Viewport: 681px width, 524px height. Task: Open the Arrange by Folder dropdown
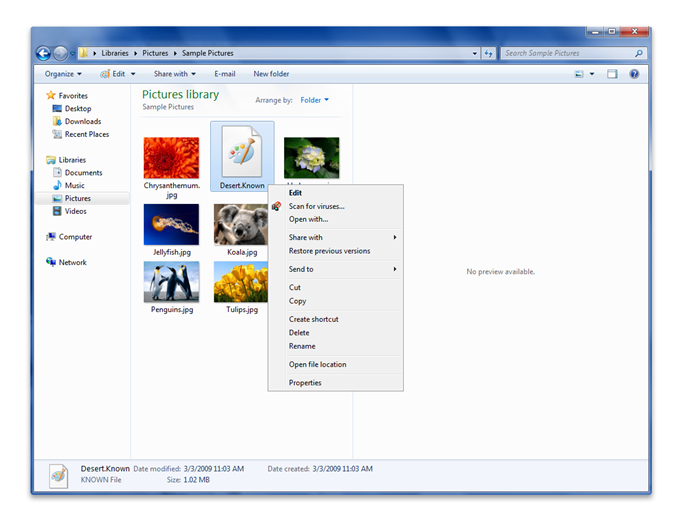pyautogui.click(x=314, y=100)
